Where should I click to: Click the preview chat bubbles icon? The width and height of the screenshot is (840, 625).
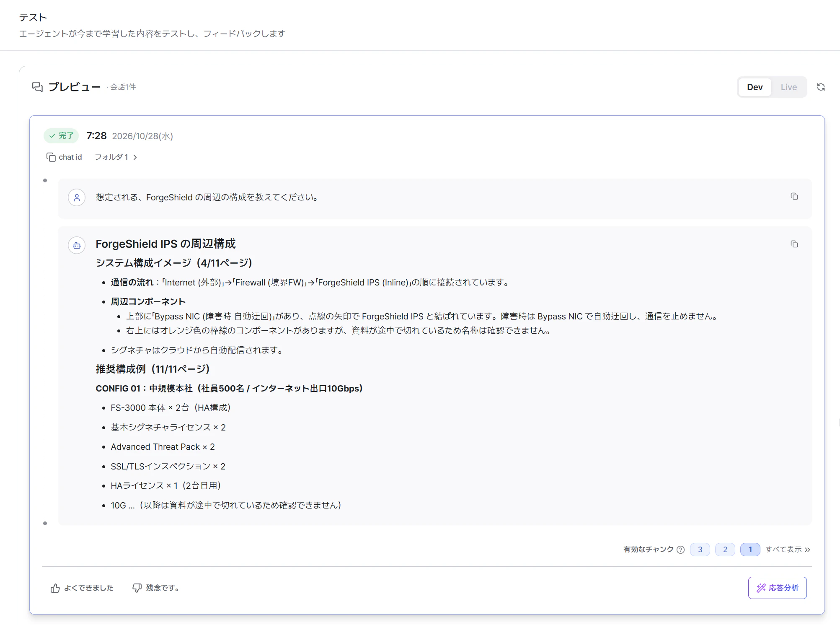click(x=37, y=87)
